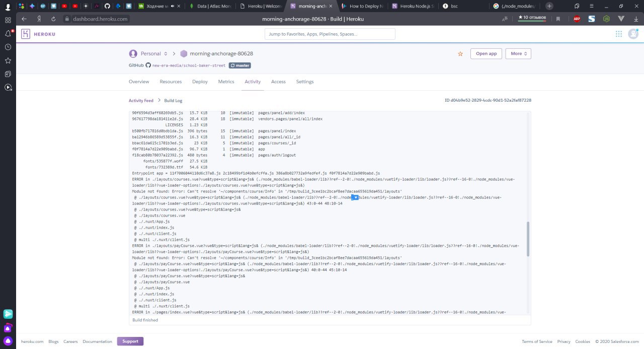The width and height of the screenshot is (644, 349).
Task: Open a new browser tab
Action: 549,6
